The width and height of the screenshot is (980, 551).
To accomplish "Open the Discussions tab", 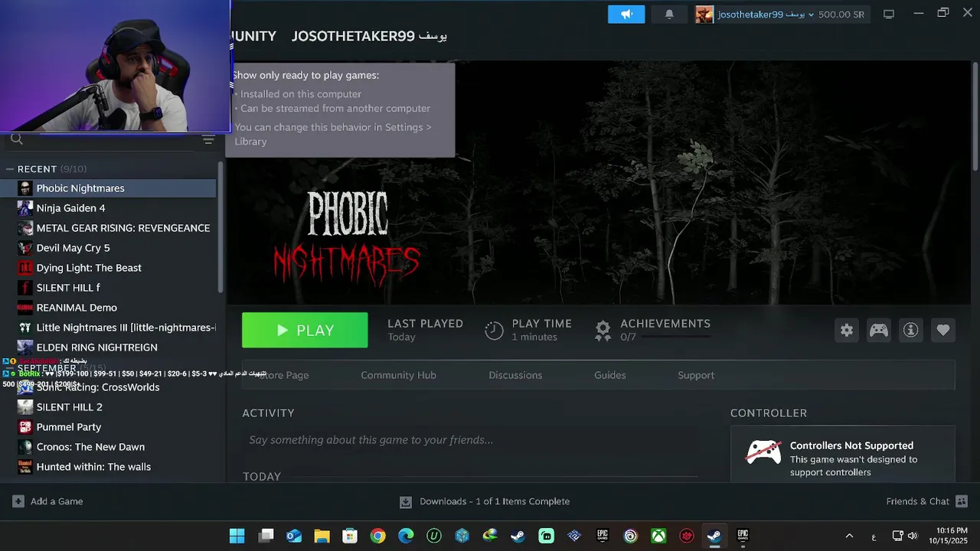I will tap(515, 375).
